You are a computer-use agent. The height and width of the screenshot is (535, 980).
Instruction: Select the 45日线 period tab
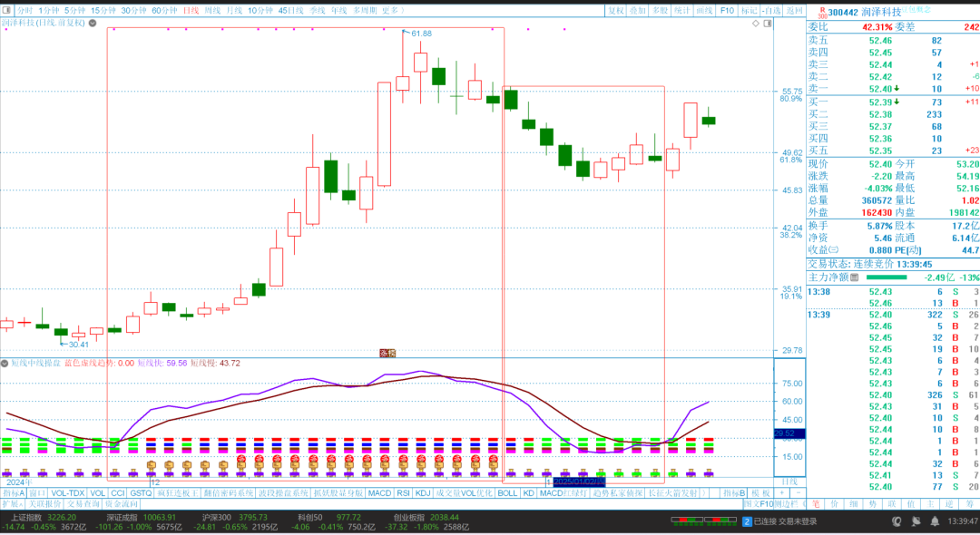(x=290, y=11)
